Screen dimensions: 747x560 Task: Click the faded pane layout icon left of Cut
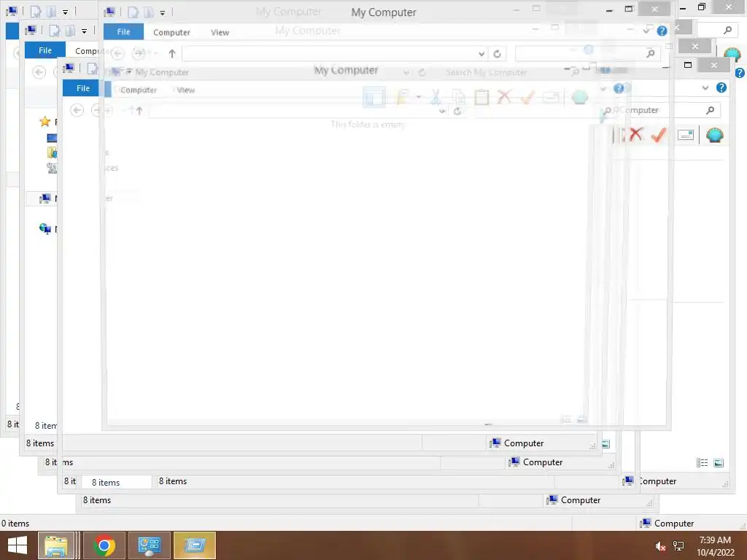pos(374,97)
